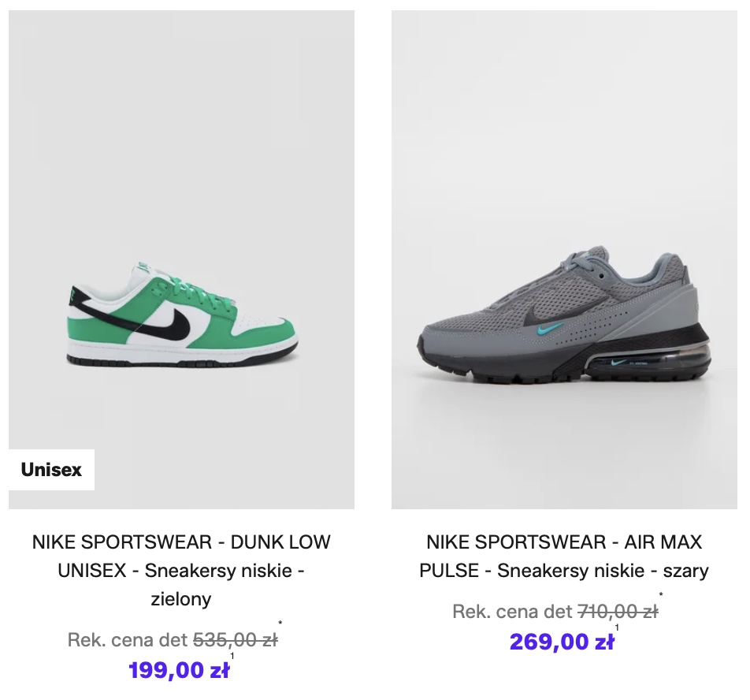
Task: Open the green Dunk Low product image
Action: coord(181,259)
